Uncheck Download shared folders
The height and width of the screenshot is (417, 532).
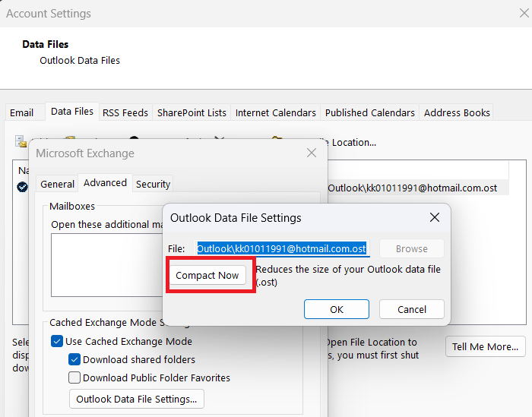pyautogui.click(x=74, y=359)
